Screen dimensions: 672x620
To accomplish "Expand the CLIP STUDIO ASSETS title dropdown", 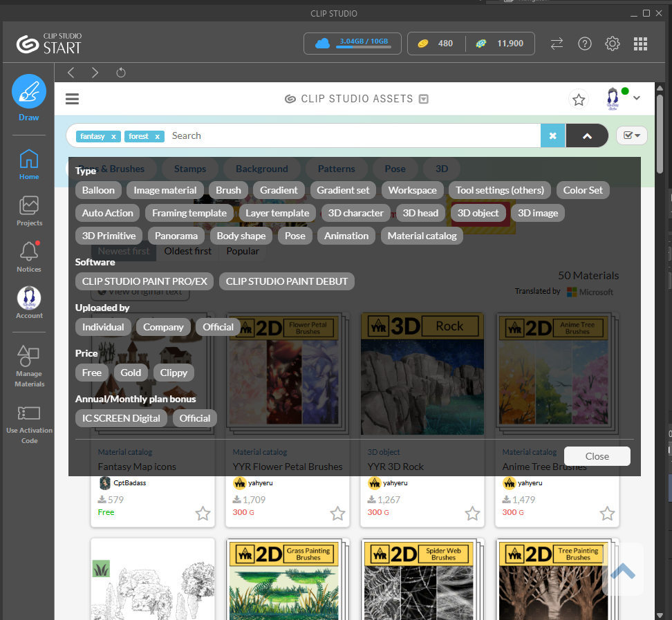I will coord(423,99).
